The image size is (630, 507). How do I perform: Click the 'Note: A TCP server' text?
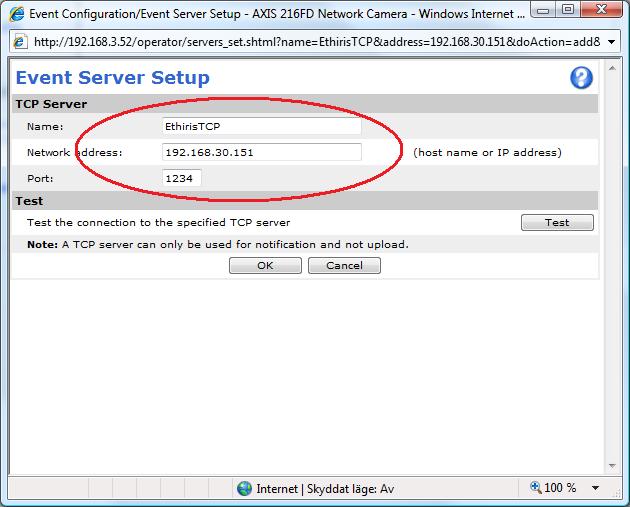click(x=217, y=244)
